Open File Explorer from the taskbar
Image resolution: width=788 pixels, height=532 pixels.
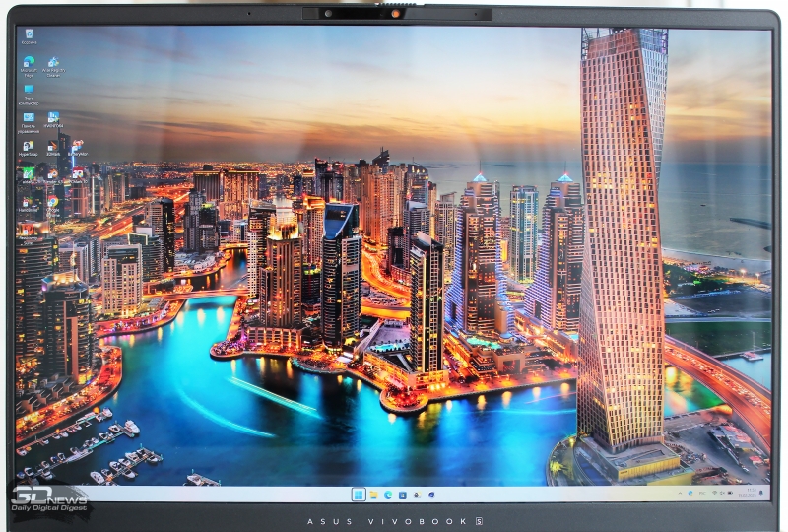[373, 493]
